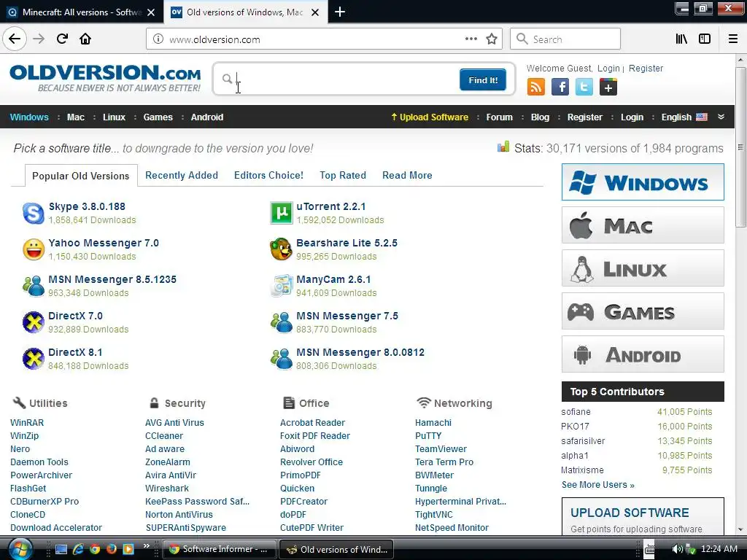Viewport: 747px width, 560px height.
Task: Open a new browser tab
Action: (340, 12)
